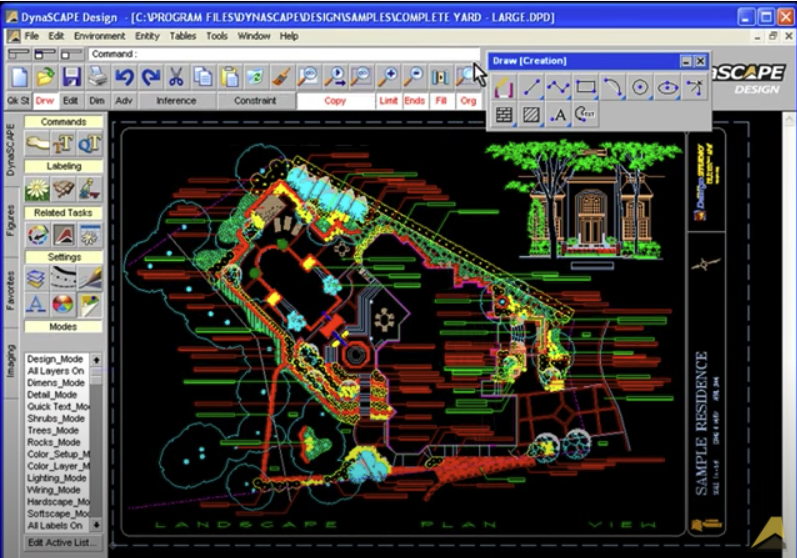The image size is (797, 558).
Task: Select the diagonal Hatch tool
Action: [531, 114]
